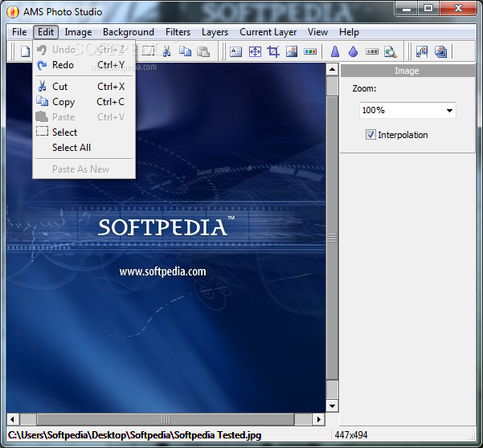This screenshot has height=448, width=483.
Task: Close the open Edit menu
Action: 46,32
